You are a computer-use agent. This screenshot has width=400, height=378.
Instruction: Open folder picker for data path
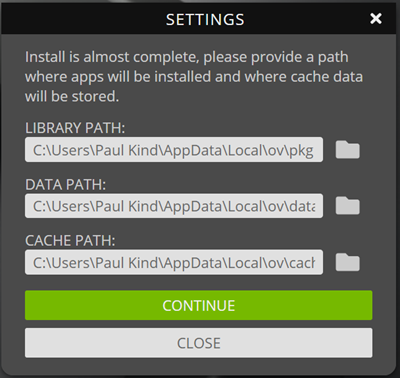click(347, 206)
